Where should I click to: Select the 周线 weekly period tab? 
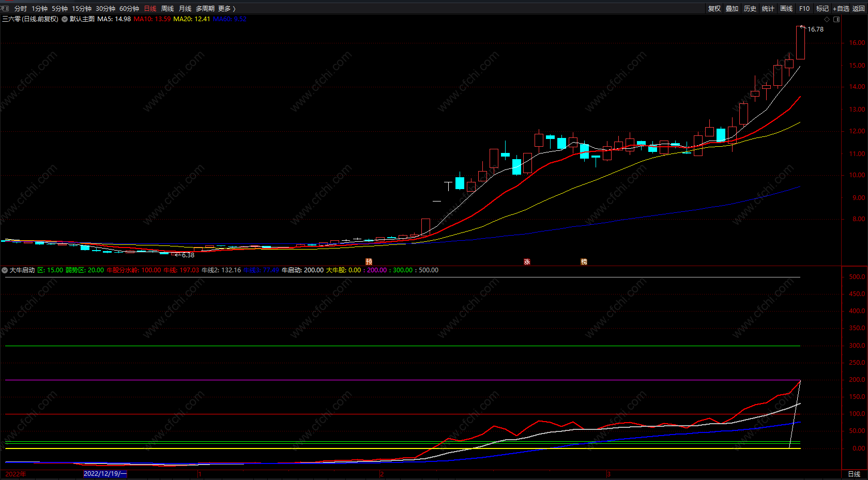tap(167, 9)
